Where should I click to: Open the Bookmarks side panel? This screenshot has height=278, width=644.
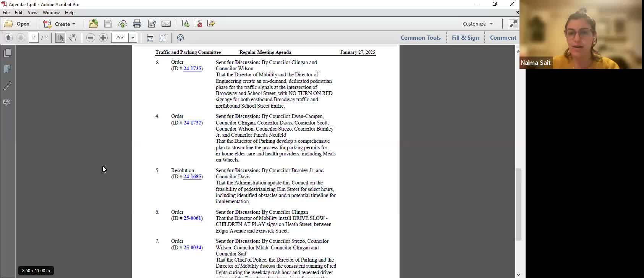7,69
